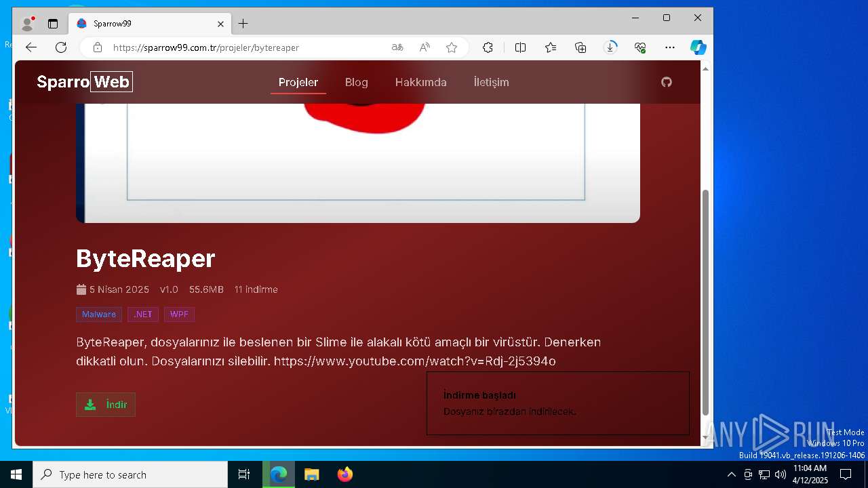Image resolution: width=868 pixels, height=488 pixels.
Task: Click the address bar URL
Action: (206, 47)
